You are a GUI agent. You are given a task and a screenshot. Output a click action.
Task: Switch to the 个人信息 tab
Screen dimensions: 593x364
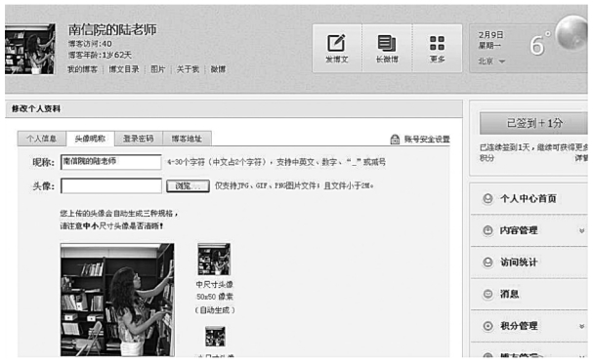coord(42,139)
